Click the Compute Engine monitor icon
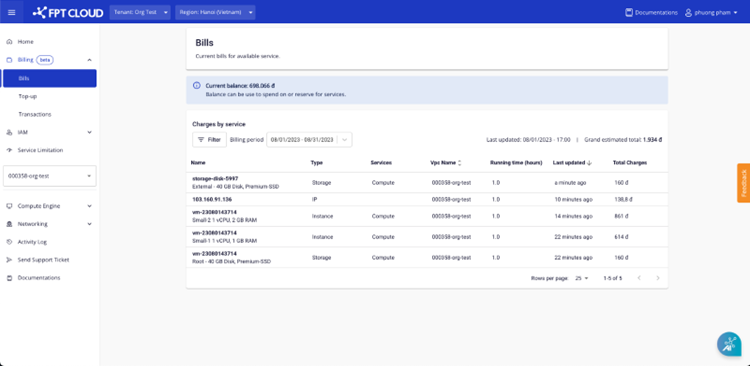Viewport: 750px width, 366px height. click(9, 206)
